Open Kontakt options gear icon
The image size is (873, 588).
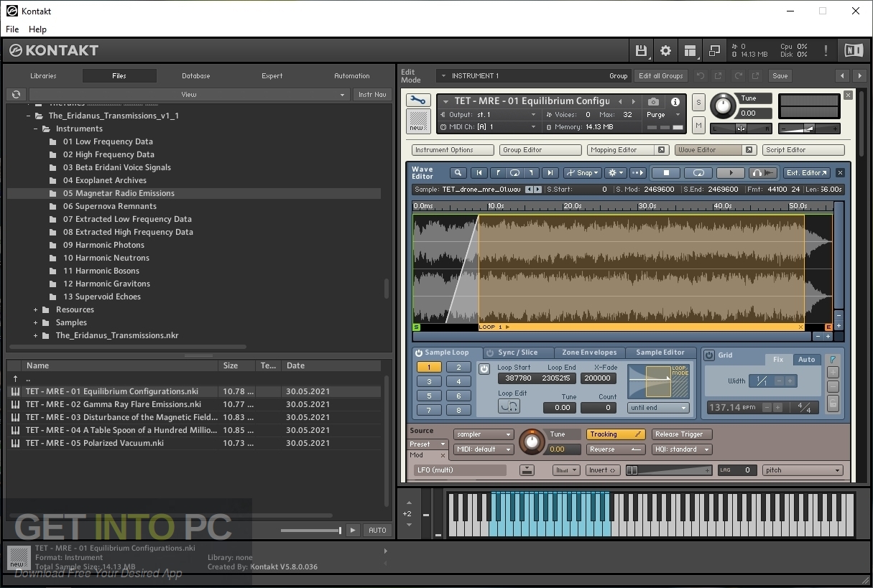click(x=665, y=50)
